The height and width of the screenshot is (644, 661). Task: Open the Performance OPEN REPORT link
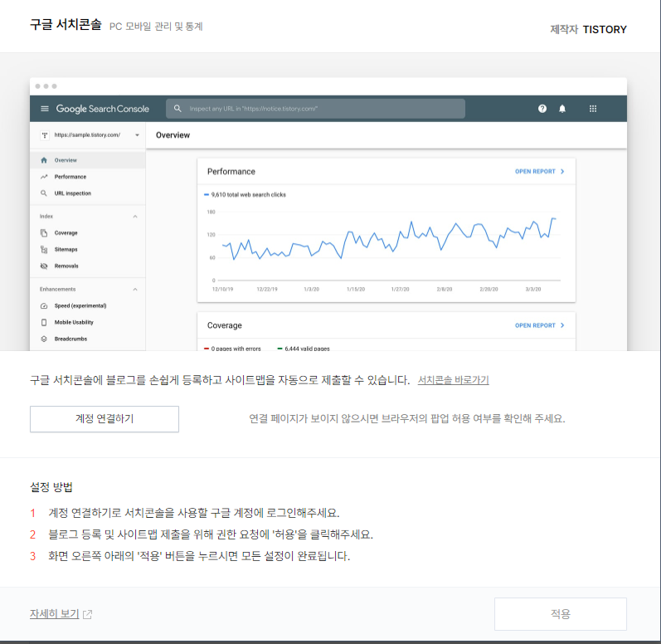(539, 172)
